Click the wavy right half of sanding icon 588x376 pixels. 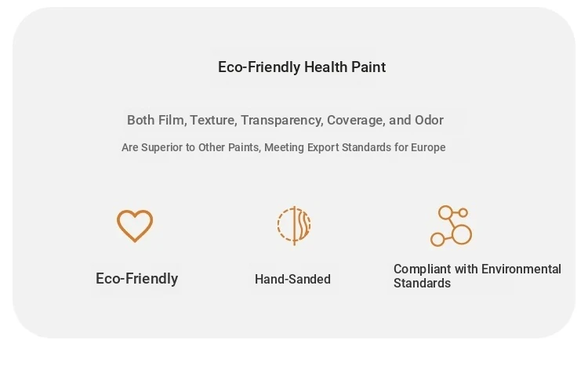coord(303,225)
